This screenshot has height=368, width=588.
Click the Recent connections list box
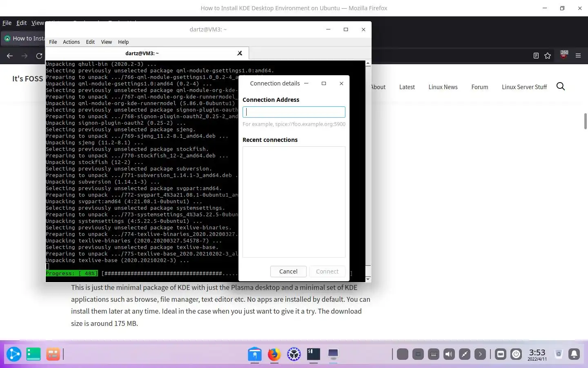[294, 202]
